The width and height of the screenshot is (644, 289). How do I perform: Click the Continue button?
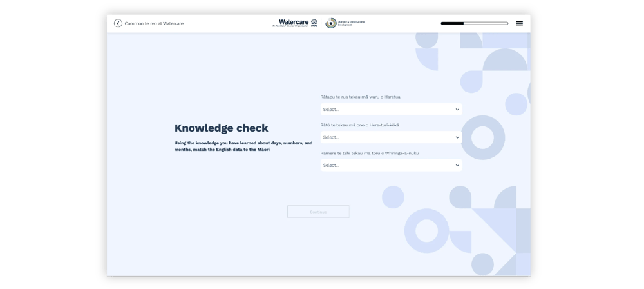click(x=318, y=212)
